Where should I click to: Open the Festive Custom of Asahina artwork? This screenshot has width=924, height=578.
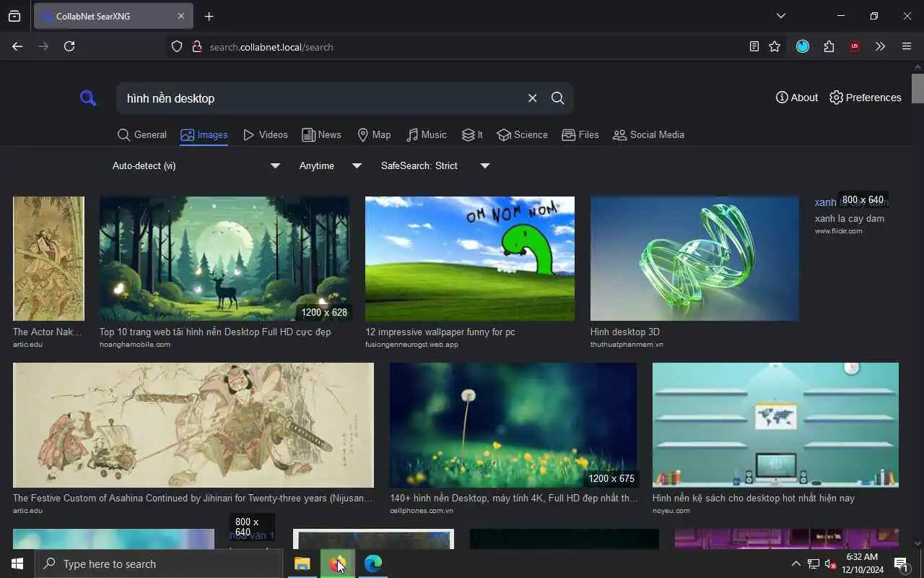pos(193,425)
